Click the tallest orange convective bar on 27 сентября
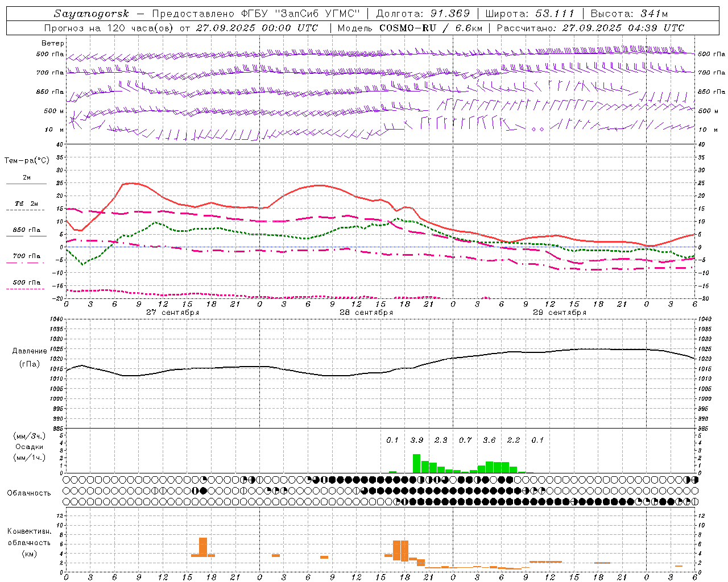This screenshot has height=582, width=728. click(203, 547)
